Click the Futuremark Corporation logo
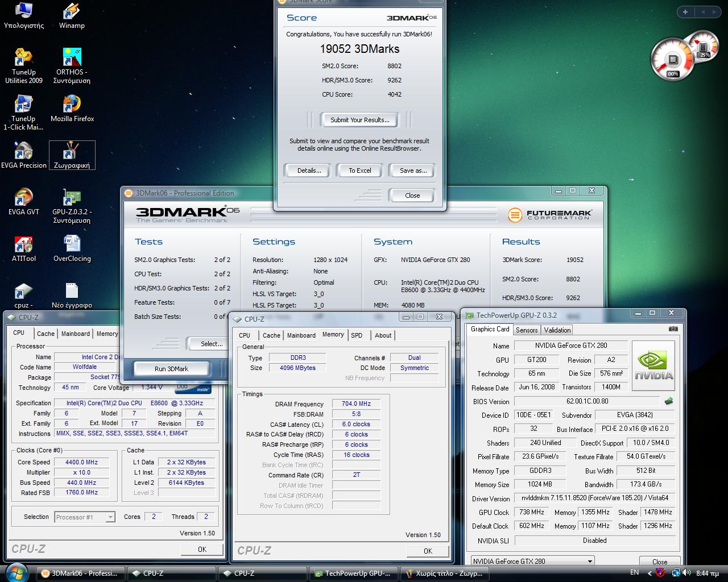The height and width of the screenshot is (582, 728). [550, 215]
